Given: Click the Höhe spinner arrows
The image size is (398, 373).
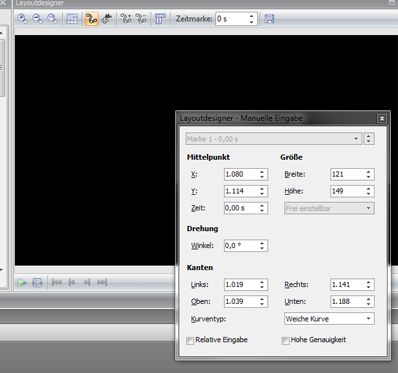Looking at the screenshot, I should pos(369,191).
